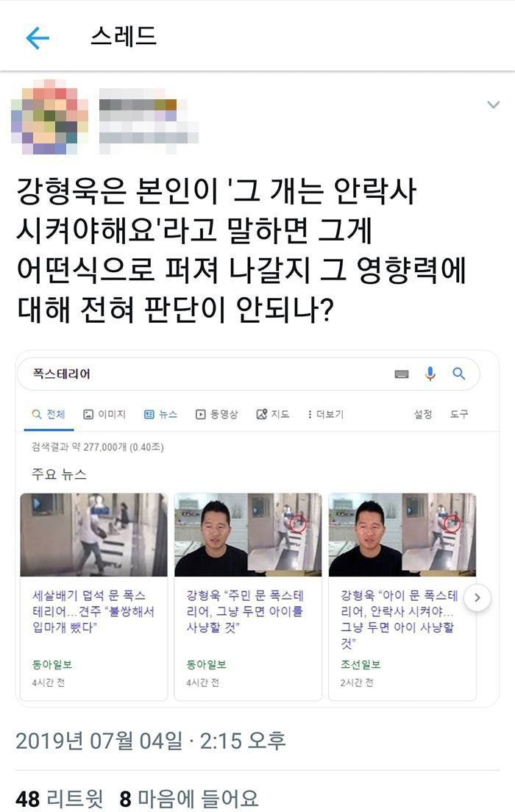Advance the news carousel with the right arrow
Viewport: 515px width, 812px height.
(477, 598)
